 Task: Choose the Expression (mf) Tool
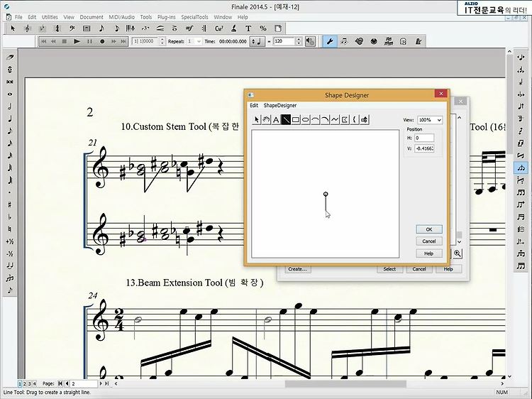[x=189, y=28]
